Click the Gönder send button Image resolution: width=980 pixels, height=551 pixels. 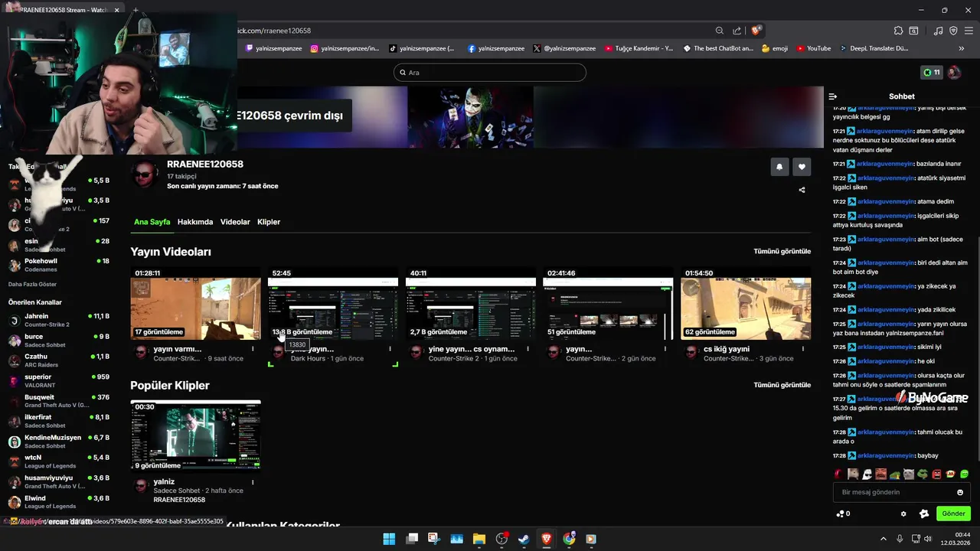953,514
